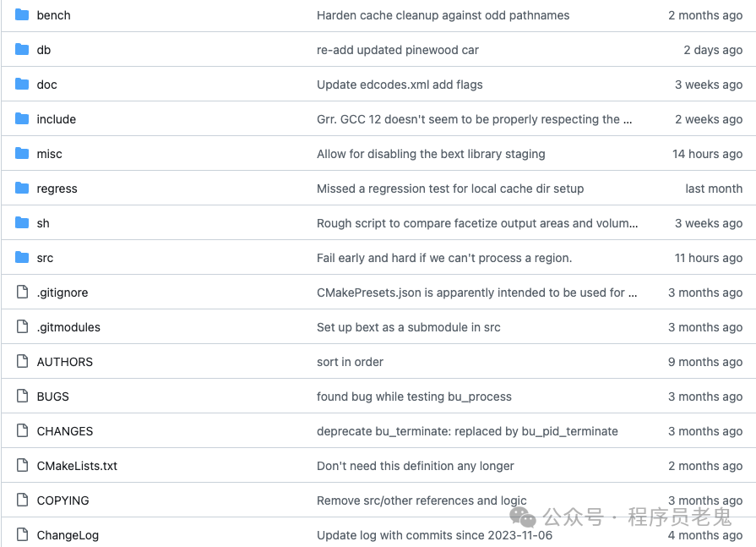756x547 pixels.
Task: Expand truncated commit message for include folder
Action: (x=628, y=119)
